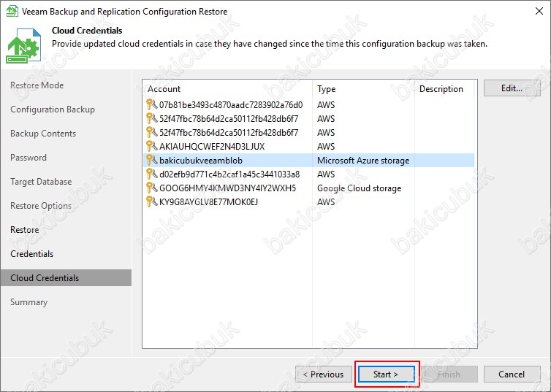This screenshot has width=551, height=392.
Task: Switch to the Restore step
Action: pos(25,230)
